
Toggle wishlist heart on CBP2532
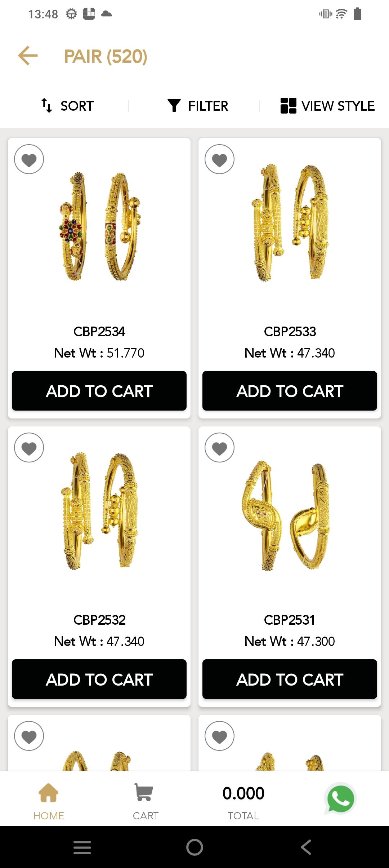[x=29, y=448]
